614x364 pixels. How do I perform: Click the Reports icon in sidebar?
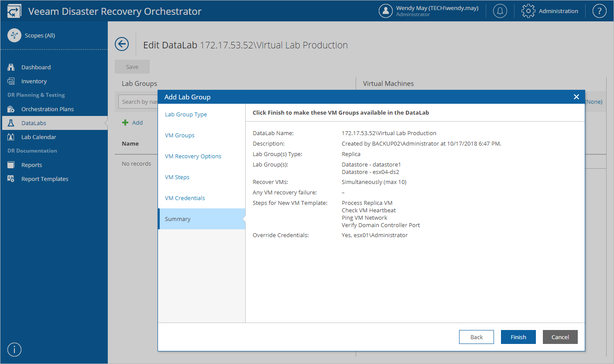pos(11,165)
